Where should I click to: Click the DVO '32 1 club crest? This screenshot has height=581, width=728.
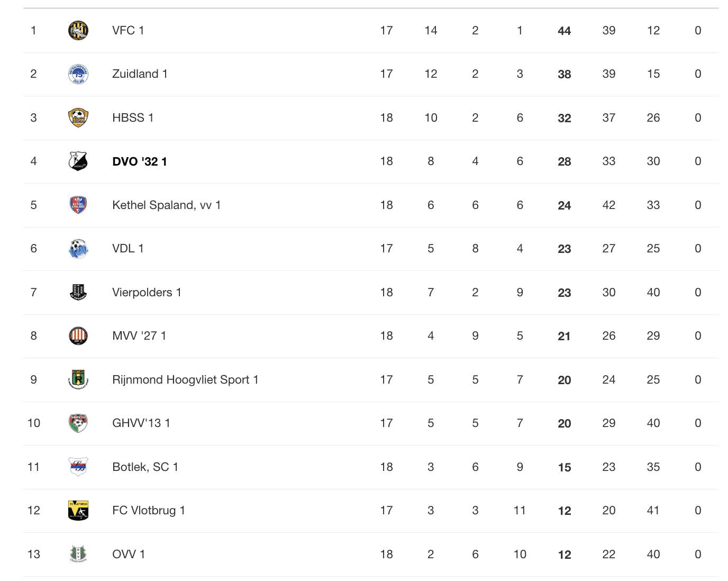pos(78,161)
